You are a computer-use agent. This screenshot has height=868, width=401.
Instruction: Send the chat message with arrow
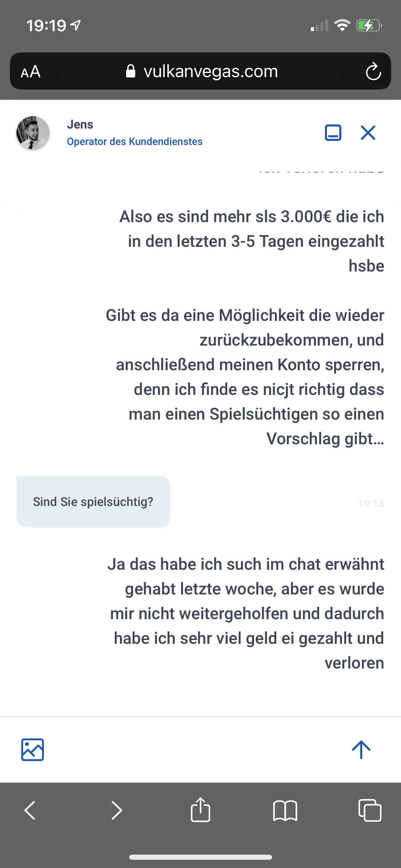click(x=361, y=750)
